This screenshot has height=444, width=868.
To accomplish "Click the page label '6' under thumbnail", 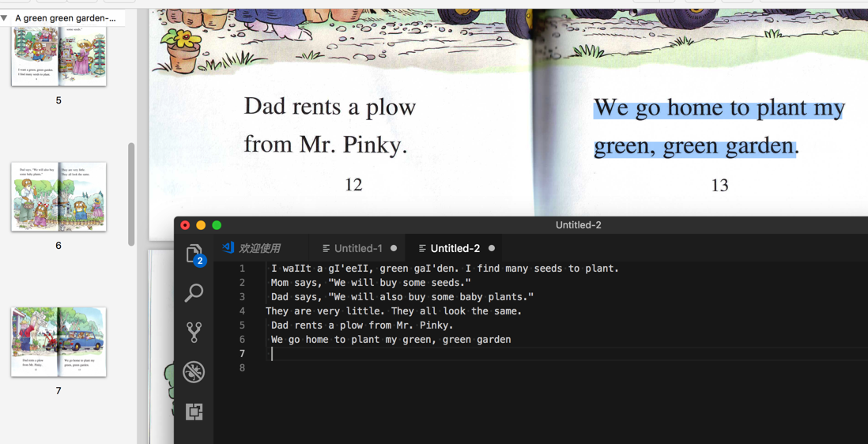I will click(58, 246).
